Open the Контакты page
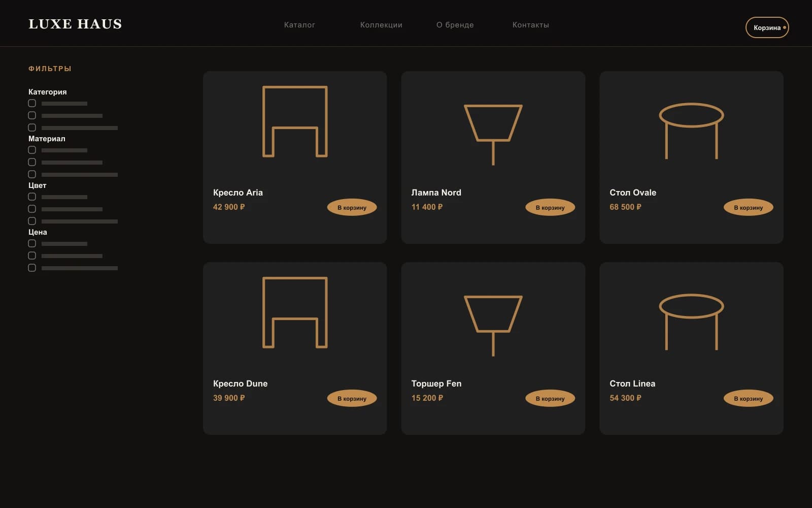 pyautogui.click(x=531, y=25)
